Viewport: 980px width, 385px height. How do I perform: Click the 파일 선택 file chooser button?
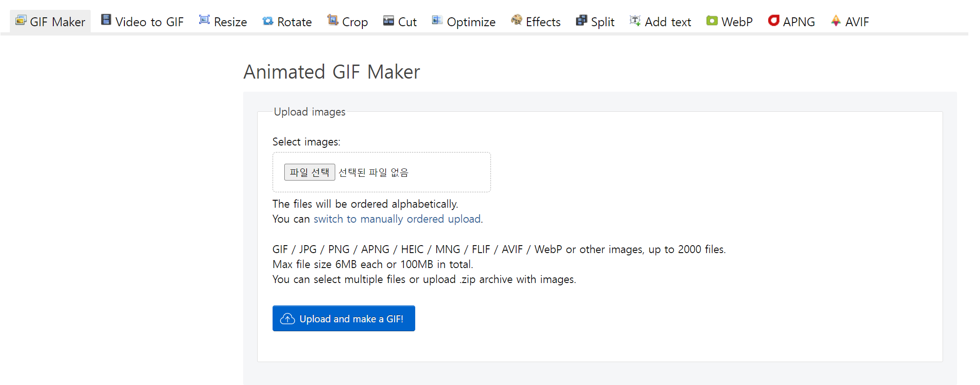[x=310, y=172]
